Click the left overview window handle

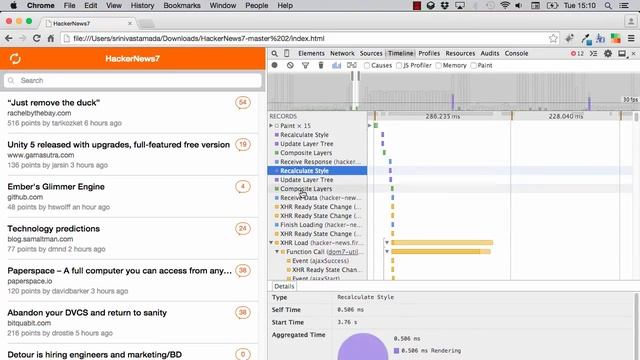coord(353,76)
